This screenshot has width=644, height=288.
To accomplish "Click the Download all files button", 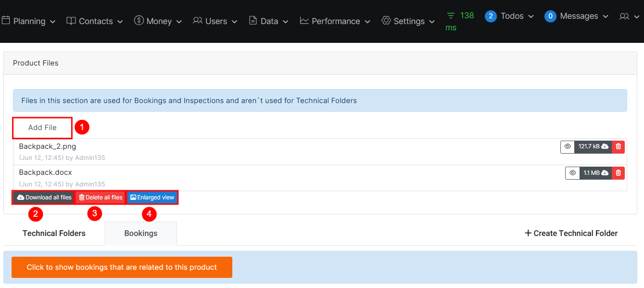I will [x=44, y=197].
